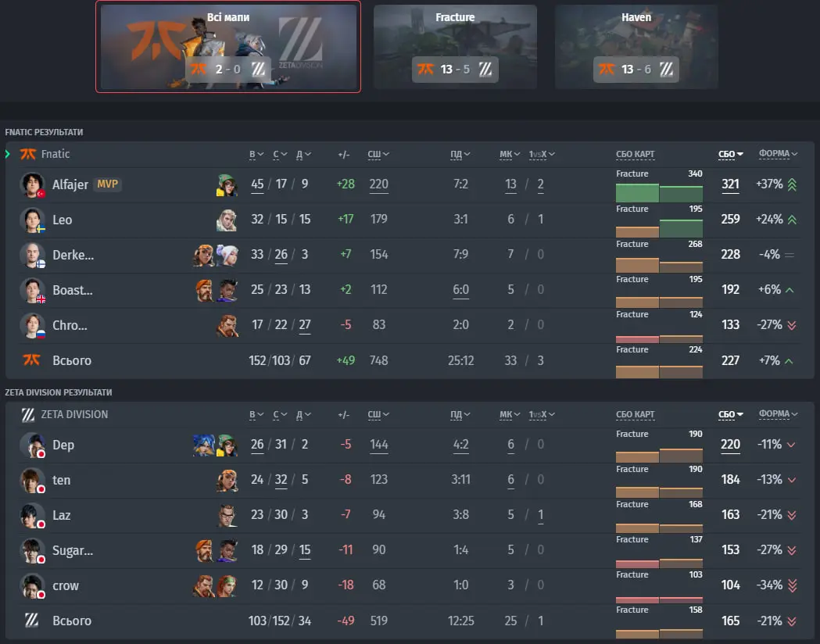Click the Fnatic logo in Fracture score

pos(426,69)
